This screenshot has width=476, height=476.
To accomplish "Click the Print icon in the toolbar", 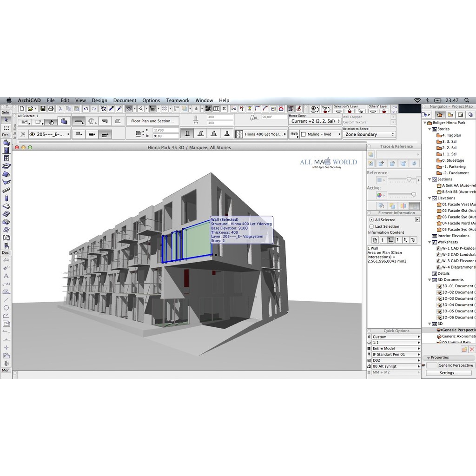I will [x=51, y=109].
